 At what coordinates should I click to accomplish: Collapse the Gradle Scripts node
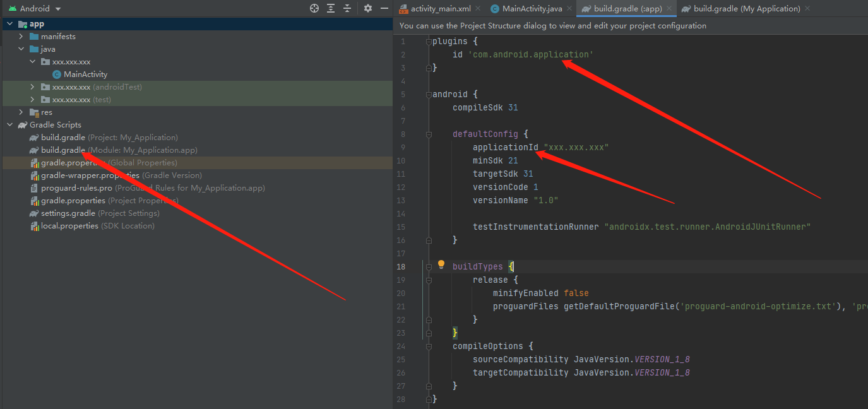(10, 125)
